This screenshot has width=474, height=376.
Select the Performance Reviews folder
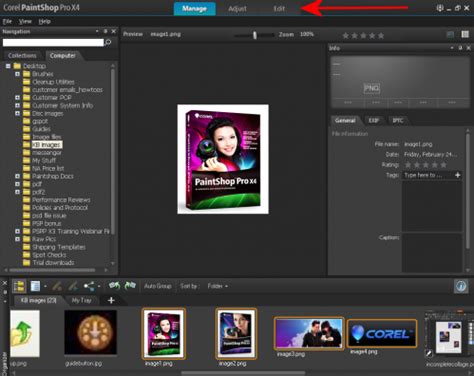point(61,200)
